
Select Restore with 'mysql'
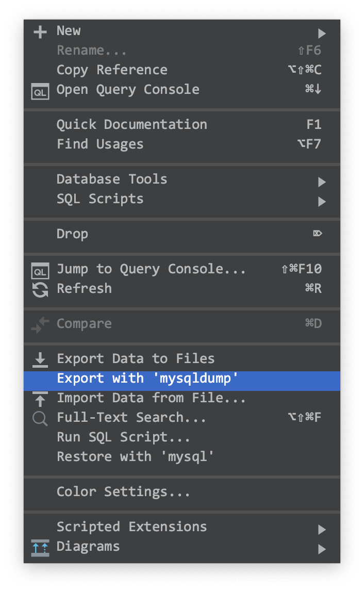pos(135,457)
